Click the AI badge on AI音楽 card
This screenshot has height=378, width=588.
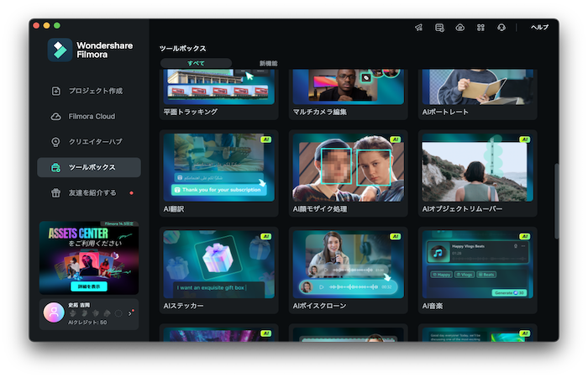click(x=525, y=236)
